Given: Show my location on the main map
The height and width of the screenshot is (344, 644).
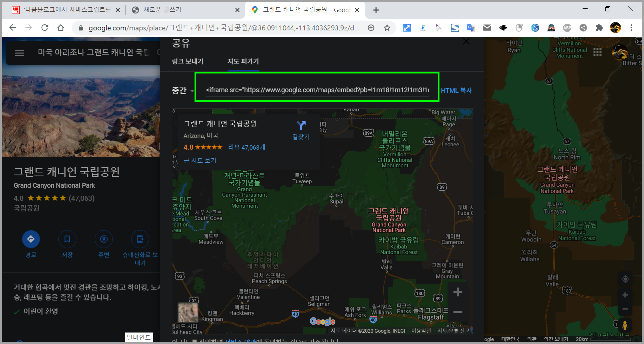Looking at the screenshot, I should click(625, 279).
